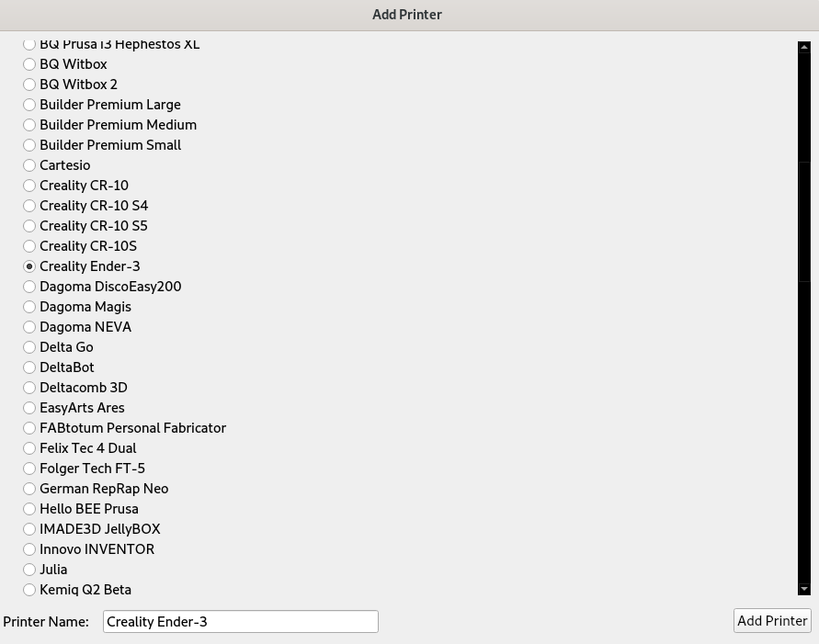Viewport: 819px width, 644px height.
Task: Click the scrollbar down arrow
Action: 804,589
